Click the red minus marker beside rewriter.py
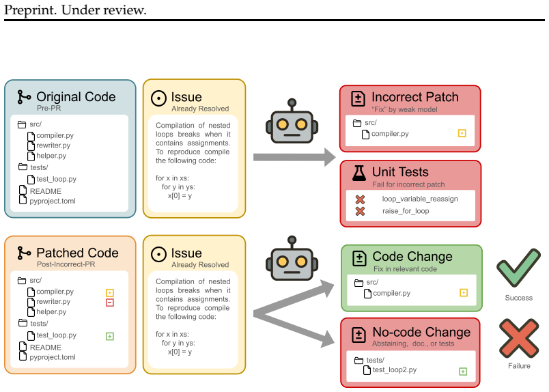 tap(109, 303)
